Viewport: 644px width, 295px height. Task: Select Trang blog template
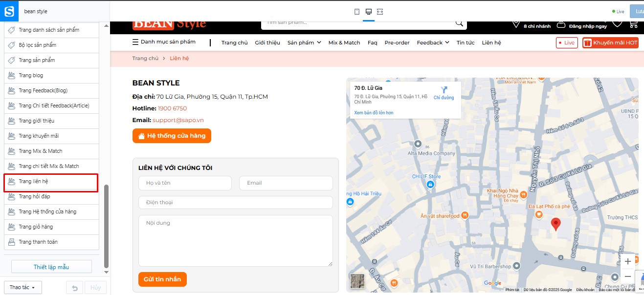51,75
